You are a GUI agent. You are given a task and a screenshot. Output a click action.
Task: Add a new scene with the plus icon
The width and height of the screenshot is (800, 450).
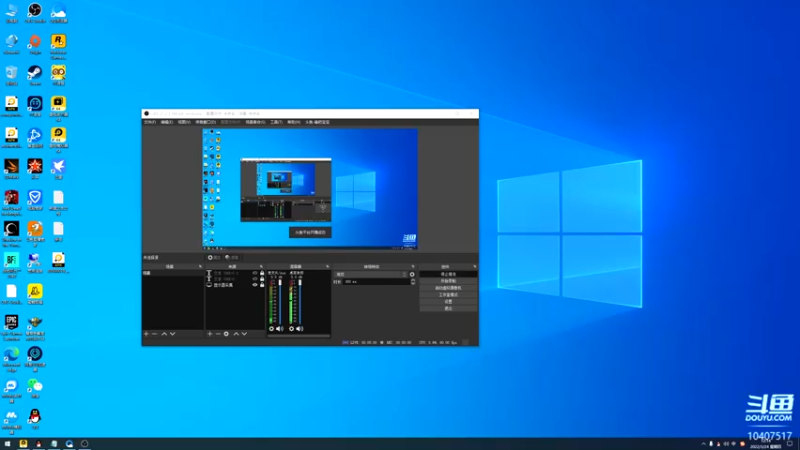click(146, 334)
